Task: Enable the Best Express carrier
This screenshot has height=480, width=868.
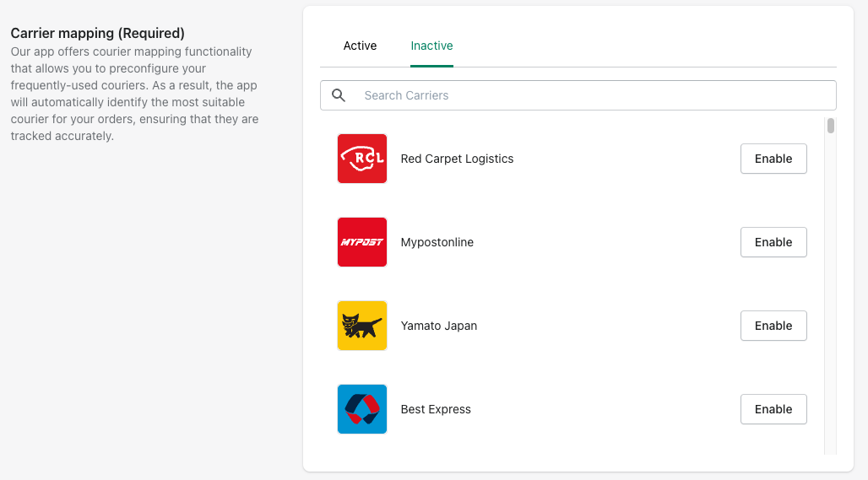Action: [x=773, y=409]
